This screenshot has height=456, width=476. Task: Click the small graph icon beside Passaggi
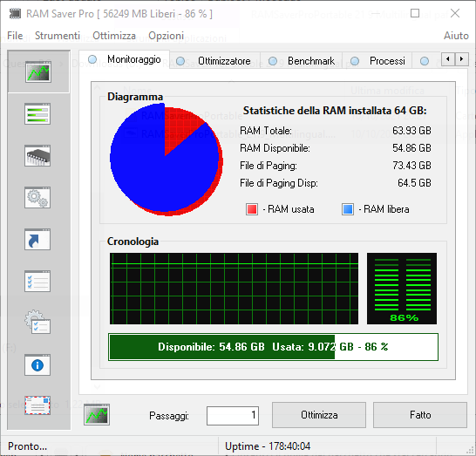click(97, 415)
